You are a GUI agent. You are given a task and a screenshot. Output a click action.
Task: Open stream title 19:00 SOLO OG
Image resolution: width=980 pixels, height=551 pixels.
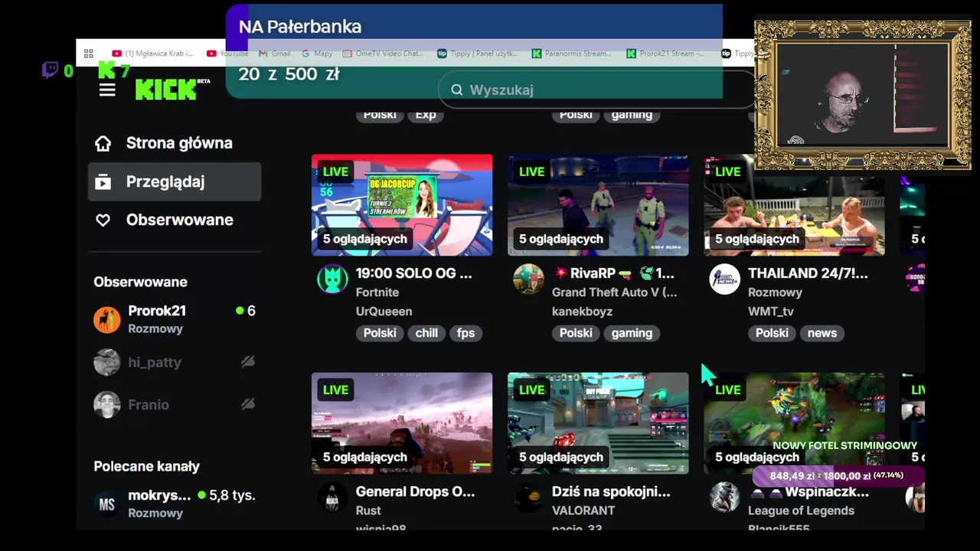pyautogui.click(x=414, y=273)
